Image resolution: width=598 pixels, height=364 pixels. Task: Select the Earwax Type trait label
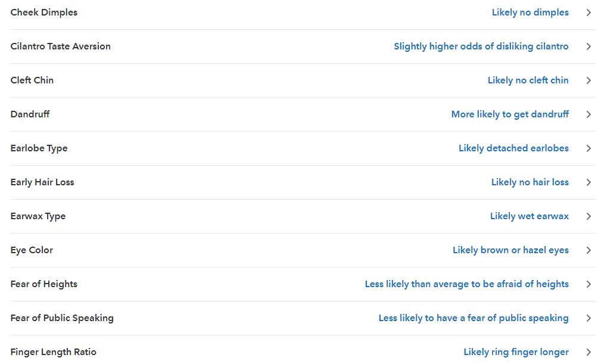click(x=38, y=216)
